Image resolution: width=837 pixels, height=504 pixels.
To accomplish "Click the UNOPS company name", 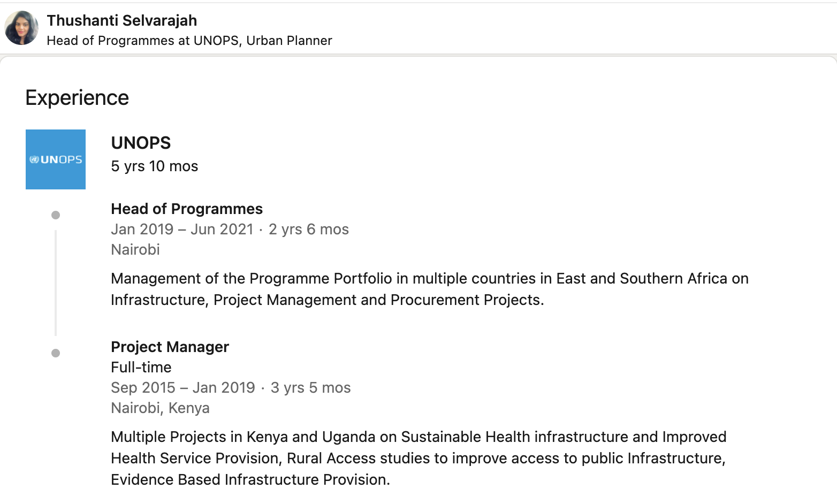I will (x=141, y=143).
